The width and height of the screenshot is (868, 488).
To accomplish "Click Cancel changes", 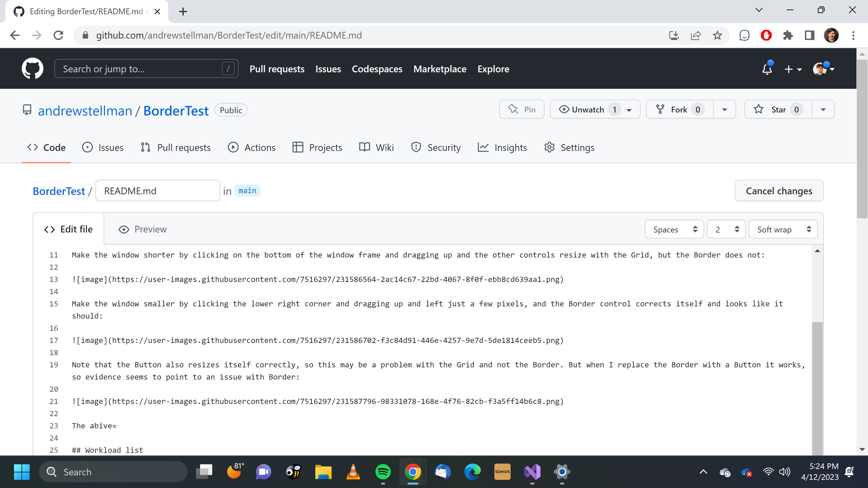I will pyautogui.click(x=779, y=190).
